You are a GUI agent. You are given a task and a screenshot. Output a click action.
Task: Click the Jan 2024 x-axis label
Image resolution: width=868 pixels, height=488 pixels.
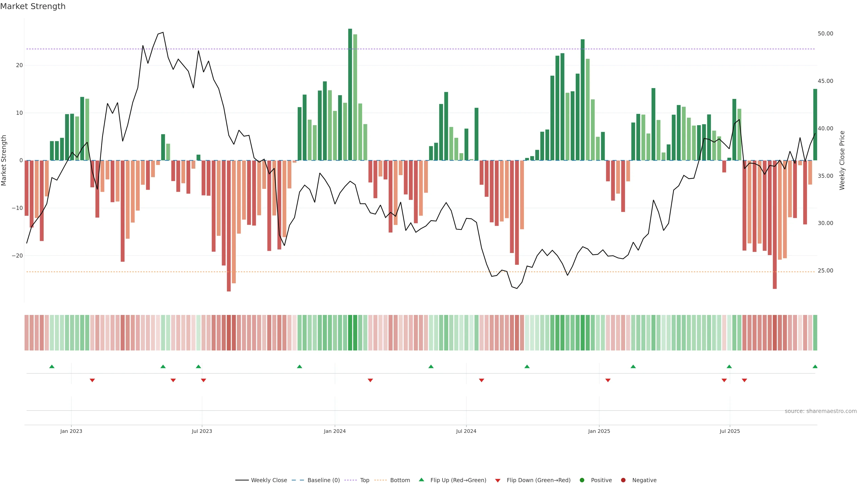tap(335, 431)
